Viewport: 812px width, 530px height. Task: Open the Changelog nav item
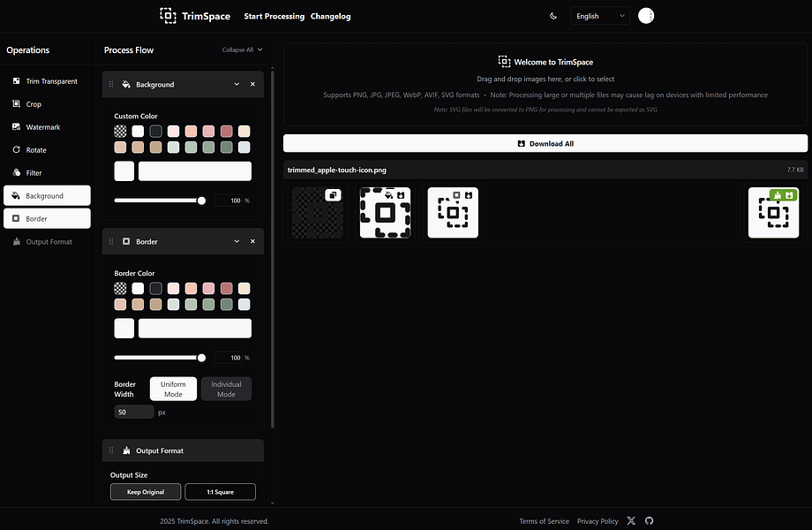point(330,16)
